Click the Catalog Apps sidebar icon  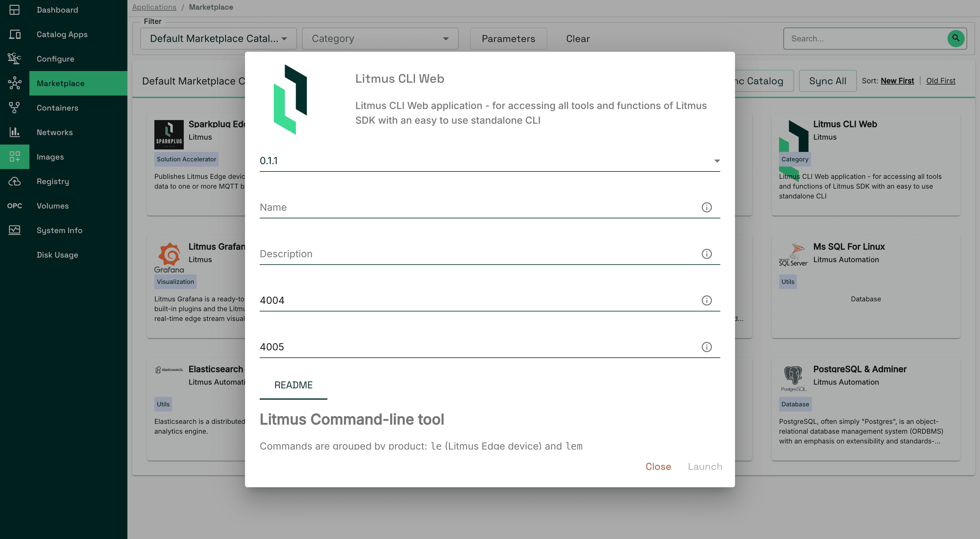14,34
